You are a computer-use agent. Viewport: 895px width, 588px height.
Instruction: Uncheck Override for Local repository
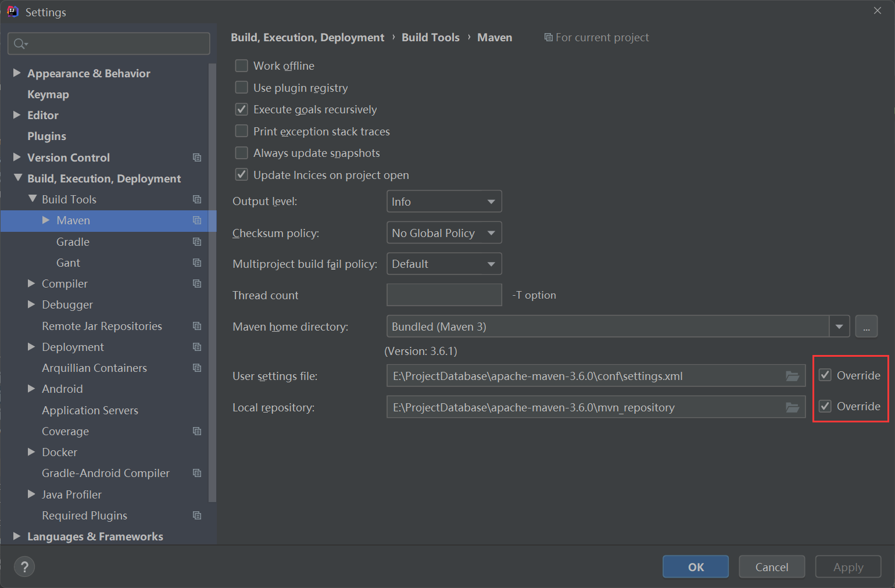click(825, 406)
